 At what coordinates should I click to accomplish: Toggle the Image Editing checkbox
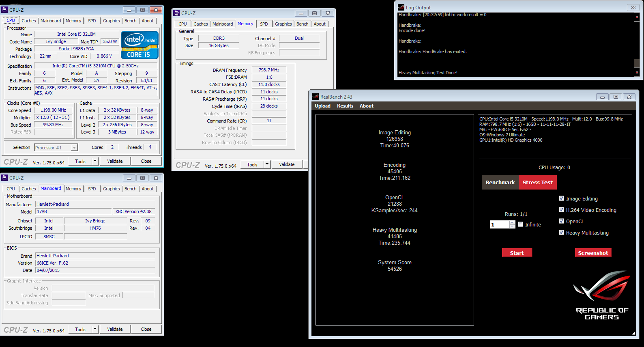pyautogui.click(x=561, y=198)
